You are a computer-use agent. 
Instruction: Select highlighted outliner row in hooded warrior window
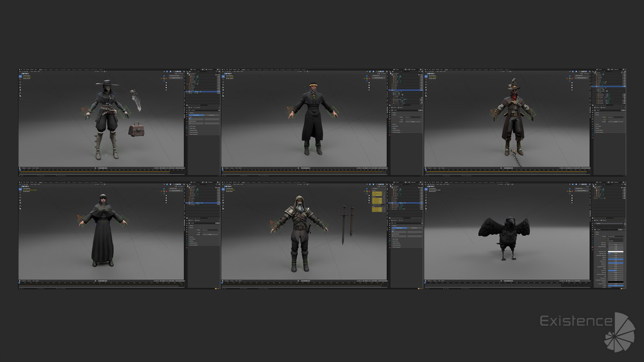[x=406, y=203]
